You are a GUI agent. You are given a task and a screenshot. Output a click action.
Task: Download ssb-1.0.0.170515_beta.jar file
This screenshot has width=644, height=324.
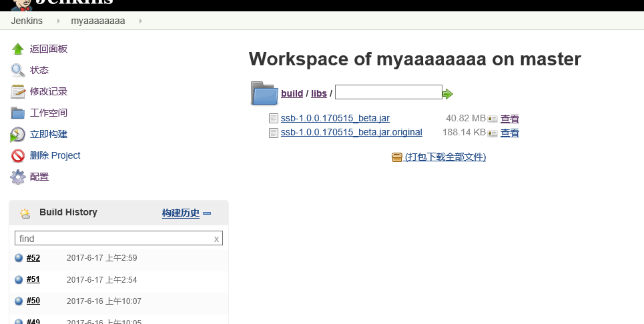pyautogui.click(x=335, y=118)
